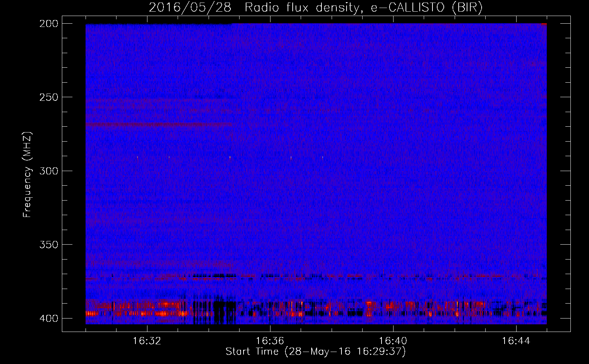This screenshot has width=589, height=364.
Task: Click the plot title 'Radio flux density, e-CALLISTO (BIR)'
Action: pyautogui.click(x=364, y=7)
